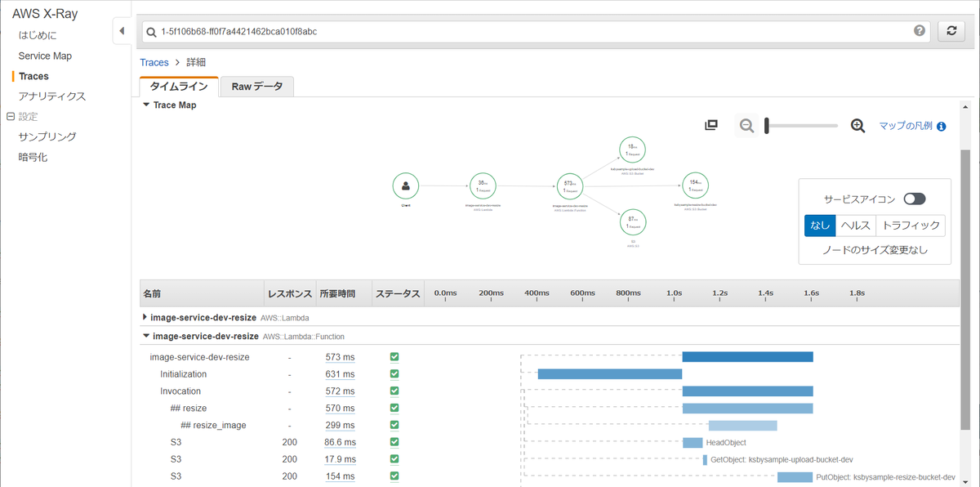Click the 631 ms Initialization duration
This screenshot has height=487, width=980.
coord(340,374)
